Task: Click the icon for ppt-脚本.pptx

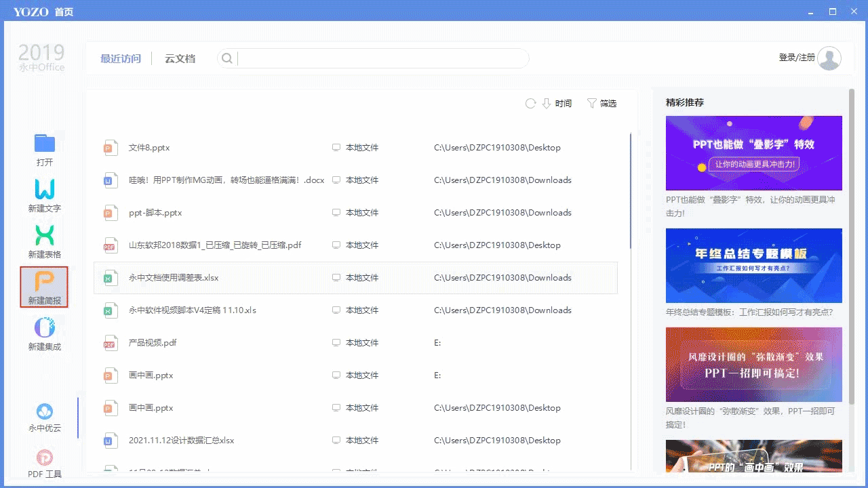Action: click(x=110, y=213)
